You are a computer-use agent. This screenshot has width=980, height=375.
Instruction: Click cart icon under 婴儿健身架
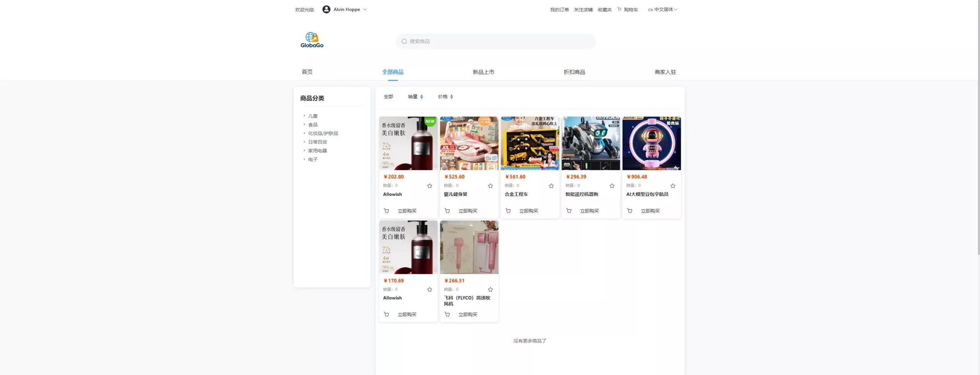click(x=447, y=211)
